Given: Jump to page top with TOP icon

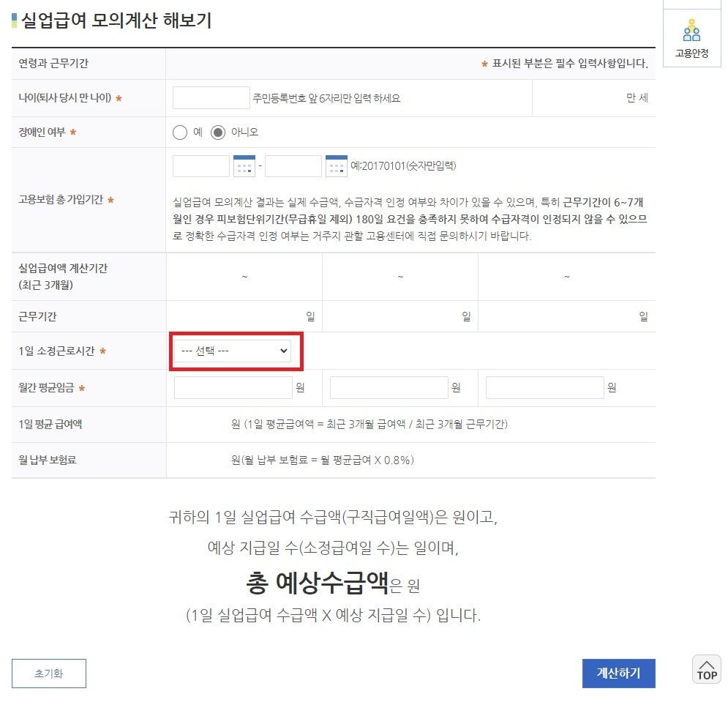Looking at the screenshot, I should [x=706, y=669].
